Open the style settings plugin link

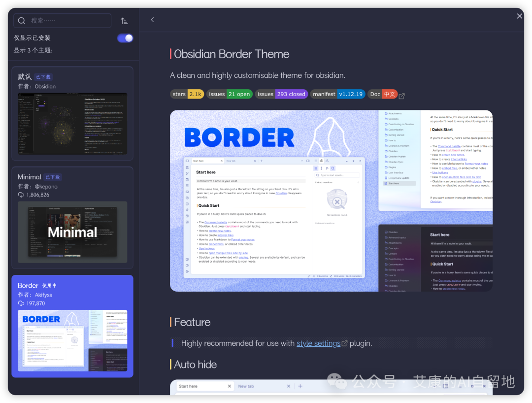point(318,343)
